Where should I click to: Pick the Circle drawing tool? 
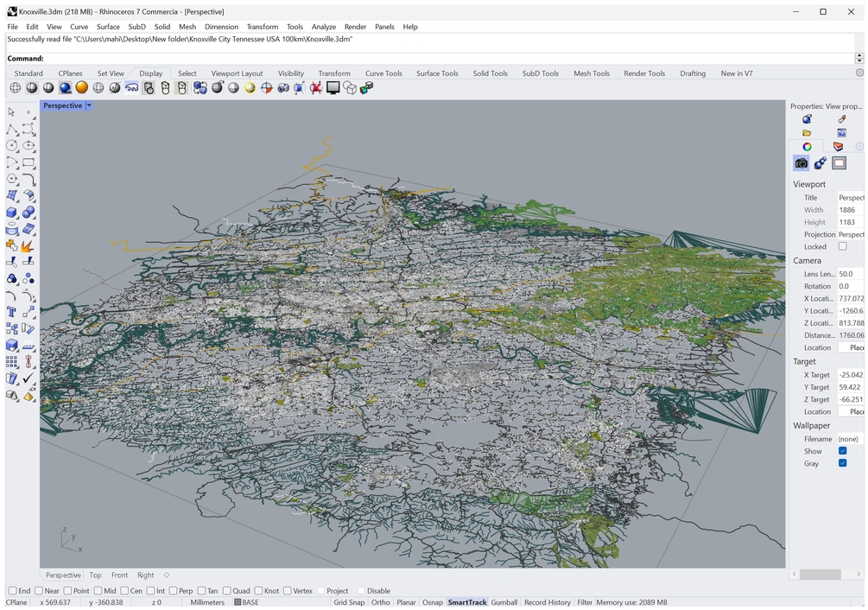pyautogui.click(x=12, y=146)
